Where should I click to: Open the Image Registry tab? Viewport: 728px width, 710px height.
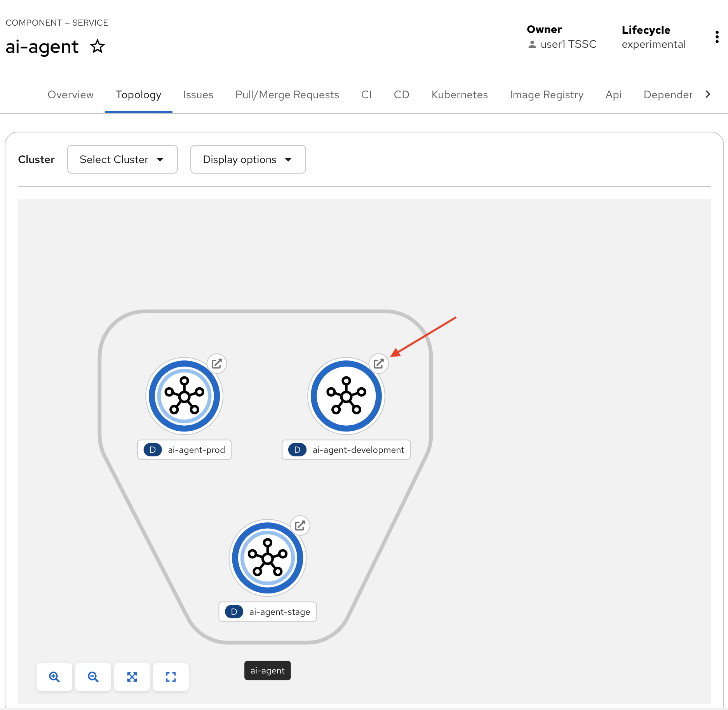(547, 94)
